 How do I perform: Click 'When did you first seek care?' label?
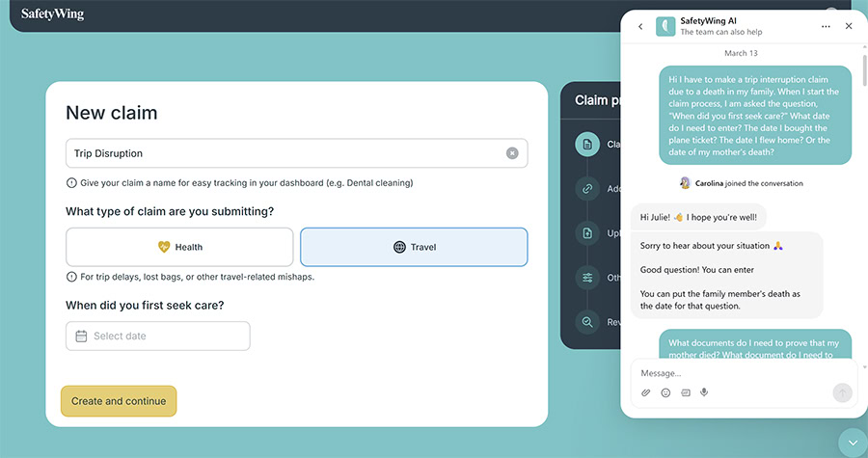145,306
